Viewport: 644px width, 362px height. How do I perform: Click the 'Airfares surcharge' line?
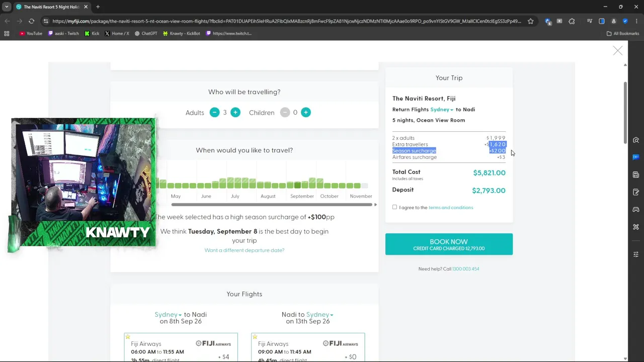tap(449, 157)
